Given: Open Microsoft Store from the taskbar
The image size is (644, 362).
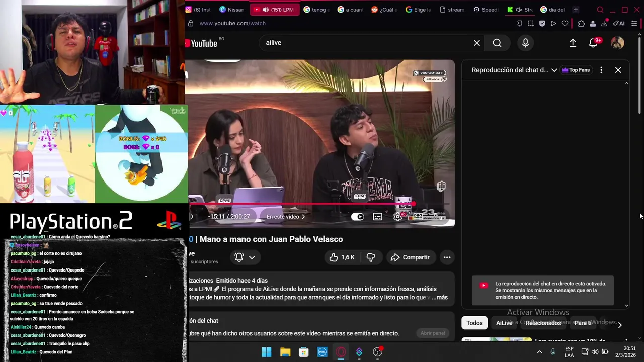Looking at the screenshot, I should (304, 352).
